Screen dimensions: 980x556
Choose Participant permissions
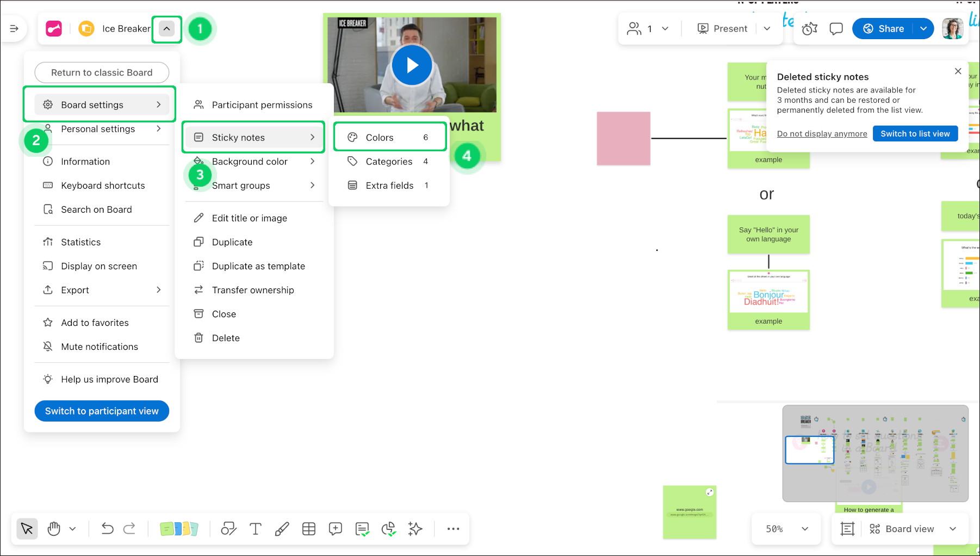point(262,105)
